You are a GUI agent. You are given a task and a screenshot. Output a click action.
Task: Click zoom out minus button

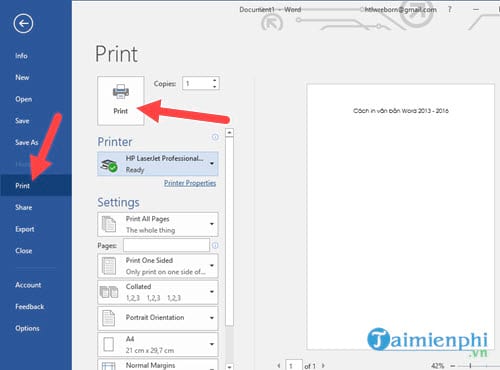(453, 366)
